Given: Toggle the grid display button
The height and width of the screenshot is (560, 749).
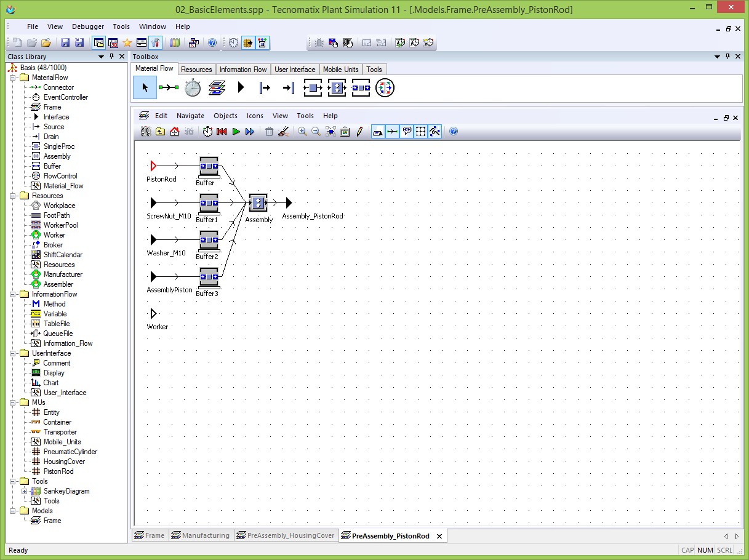Looking at the screenshot, I should (421, 132).
